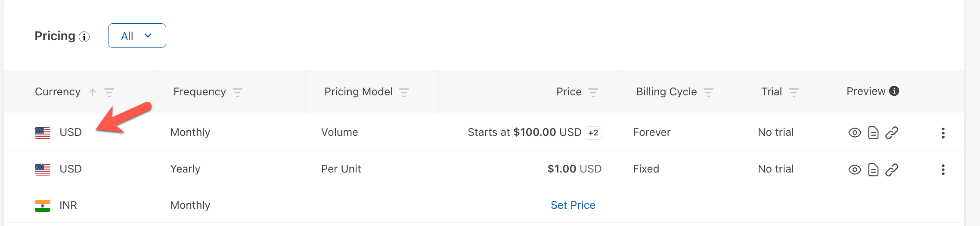The height and width of the screenshot is (226, 980).
Task: Open the Frequency column filter
Action: 238,92
